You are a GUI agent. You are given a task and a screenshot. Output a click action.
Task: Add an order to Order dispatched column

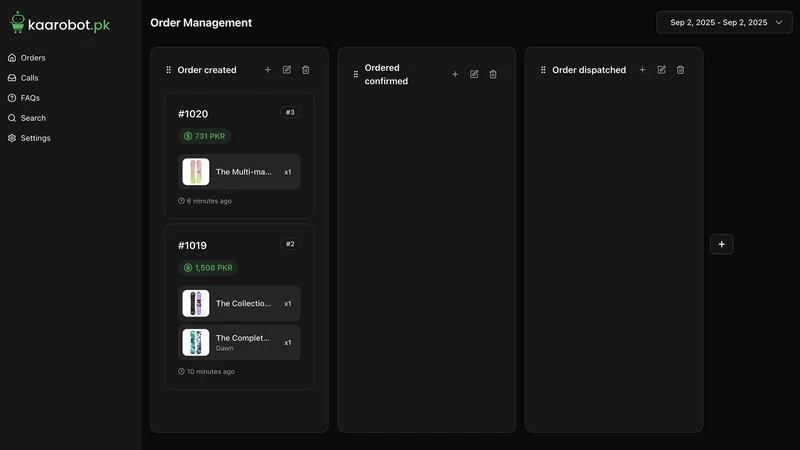642,69
